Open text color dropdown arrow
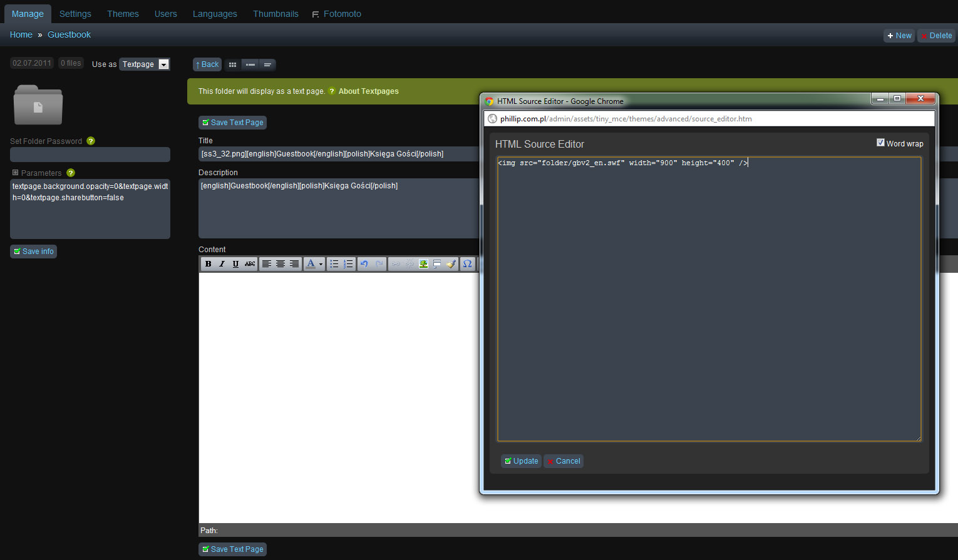The width and height of the screenshot is (958, 560). (x=321, y=264)
